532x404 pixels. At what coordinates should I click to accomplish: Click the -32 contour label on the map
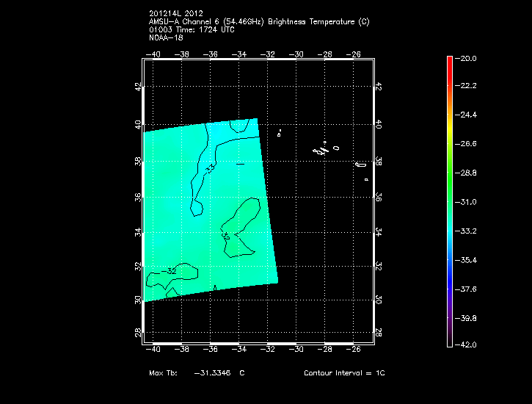tap(170, 271)
